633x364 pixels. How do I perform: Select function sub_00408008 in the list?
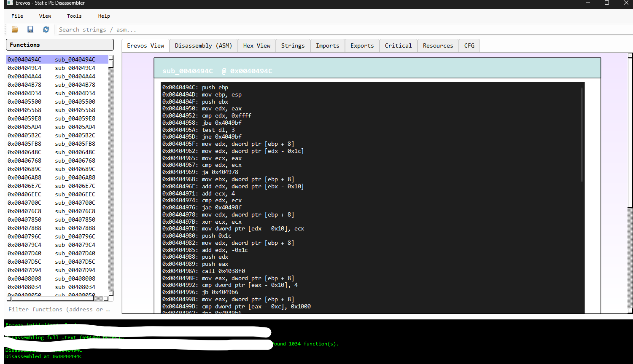point(57,278)
